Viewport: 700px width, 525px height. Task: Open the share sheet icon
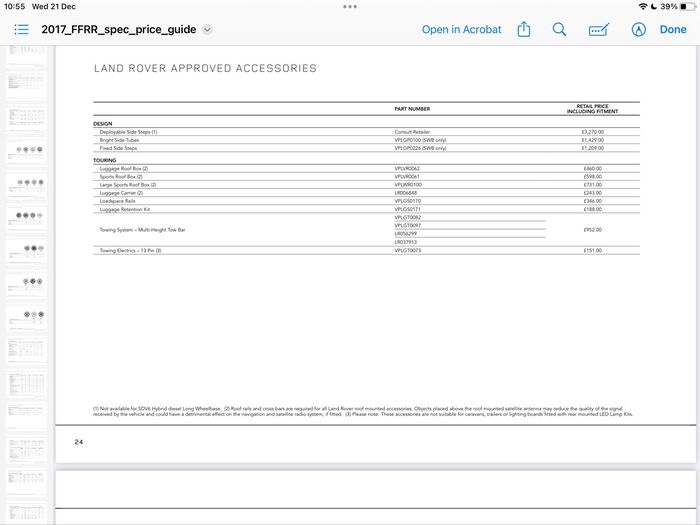pos(524,29)
